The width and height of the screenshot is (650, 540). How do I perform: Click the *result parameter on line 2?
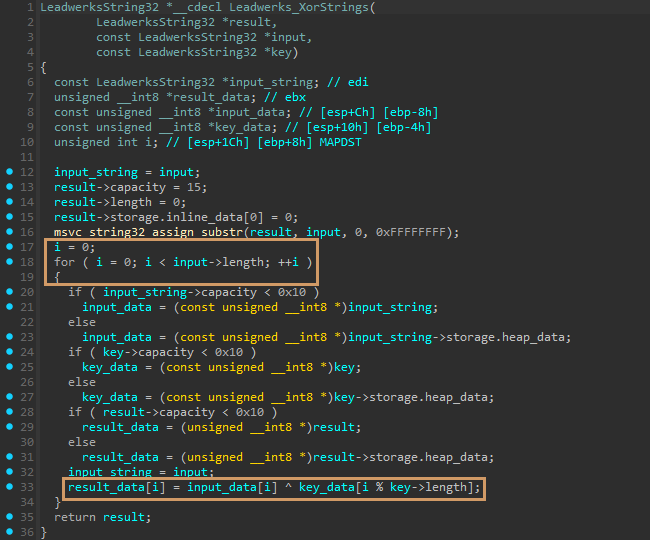(x=246, y=22)
